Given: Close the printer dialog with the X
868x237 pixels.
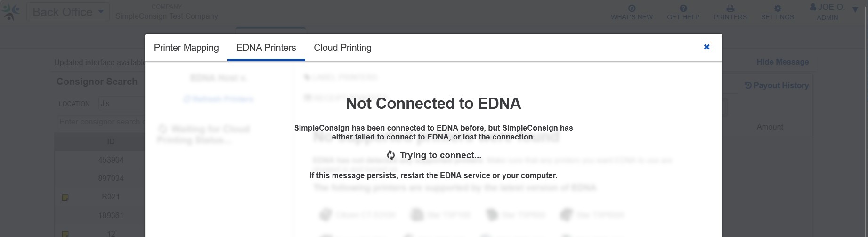Looking at the screenshot, I should pyautogui.click(x=706, y=47).
